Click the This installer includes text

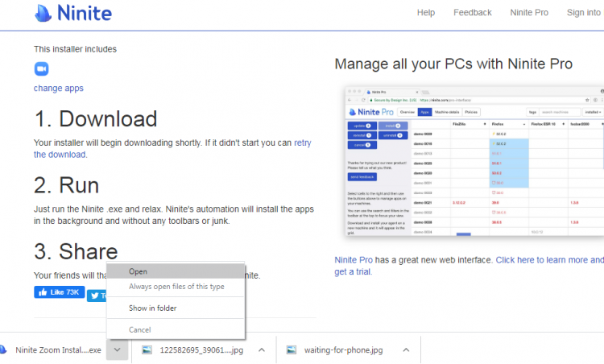pos(75,49)
